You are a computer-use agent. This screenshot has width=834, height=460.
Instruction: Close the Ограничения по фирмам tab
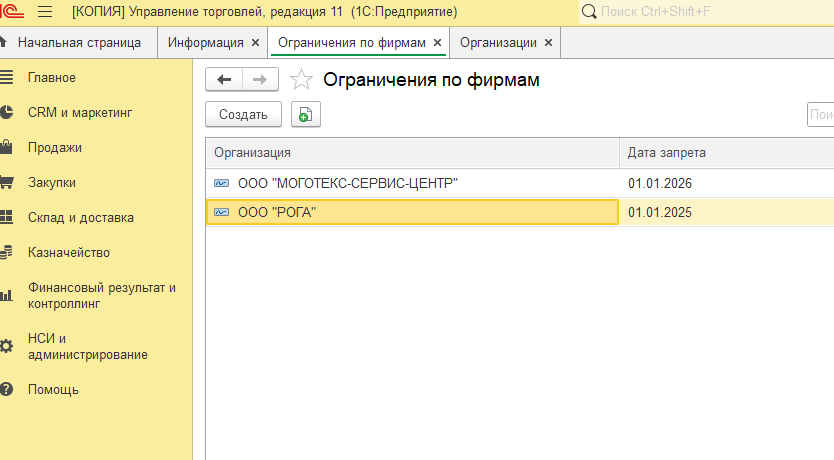437,43
